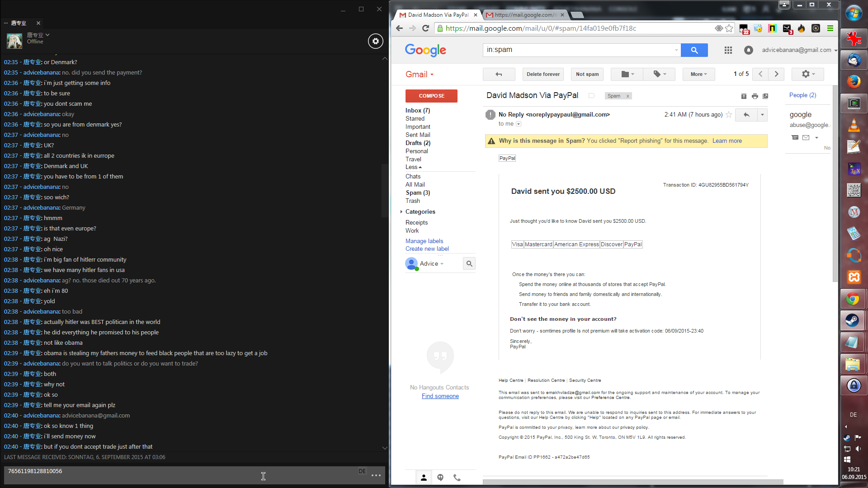Toggle the importance marker beside the subject

click(591, 96)
